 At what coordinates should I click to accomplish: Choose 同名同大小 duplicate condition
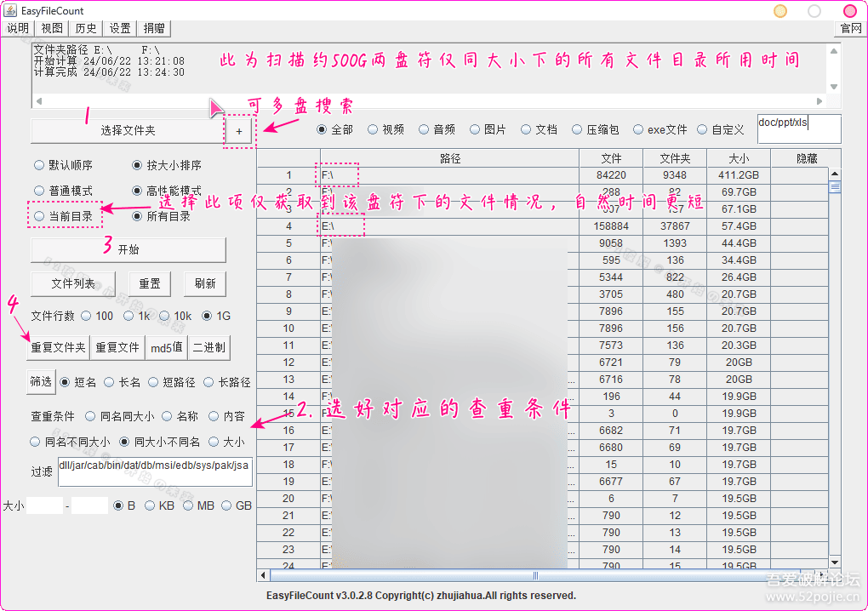tap(90, 417)
